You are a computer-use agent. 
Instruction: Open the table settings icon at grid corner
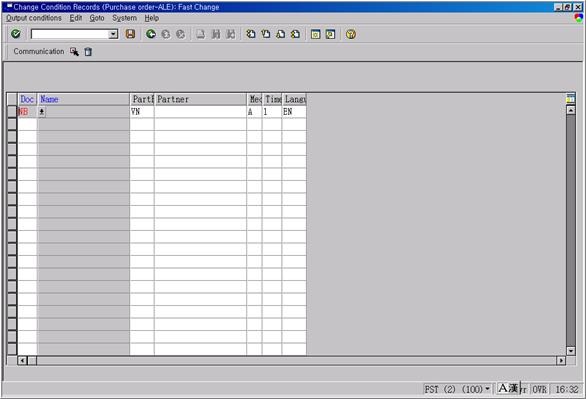click(x=570, y=99)
